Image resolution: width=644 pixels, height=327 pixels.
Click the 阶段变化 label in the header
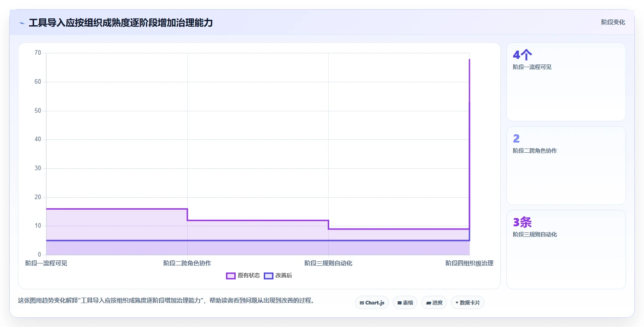pyautogui.click(x=613, y=22)
